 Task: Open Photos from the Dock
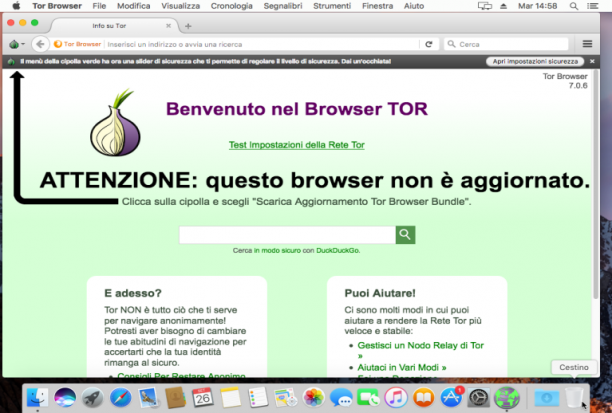tap(313, 398)
